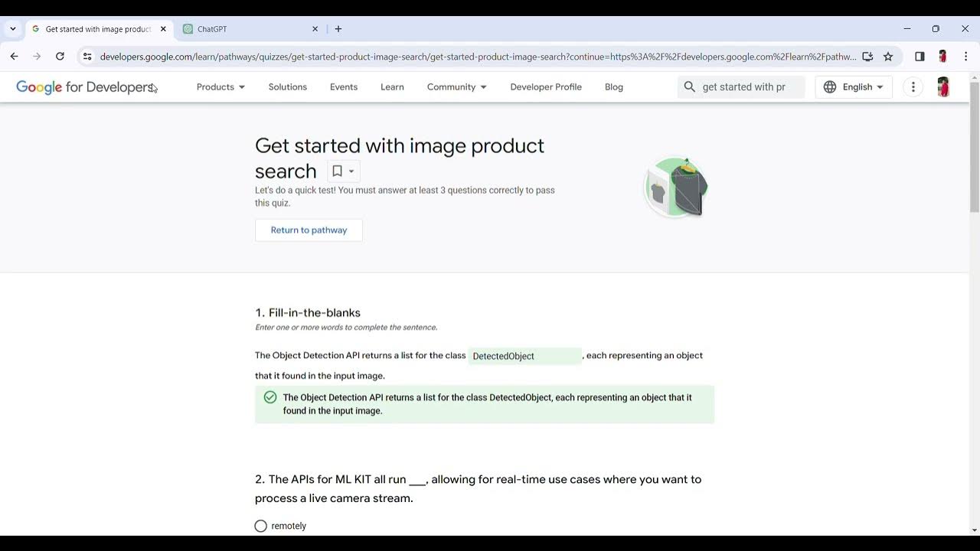This screenshot has width=980, height=551.
Task: Open the Chrome three-dot menu
Action: click(x=965, y=57)
